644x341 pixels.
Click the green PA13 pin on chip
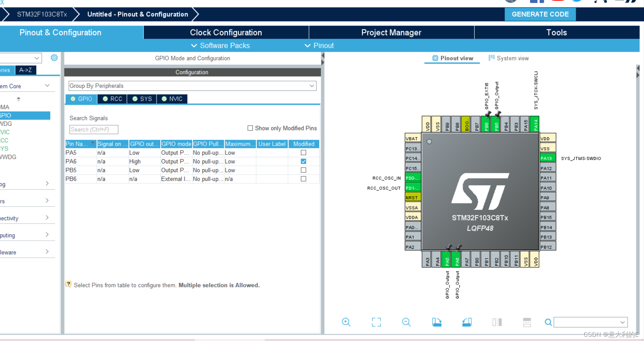548,158
